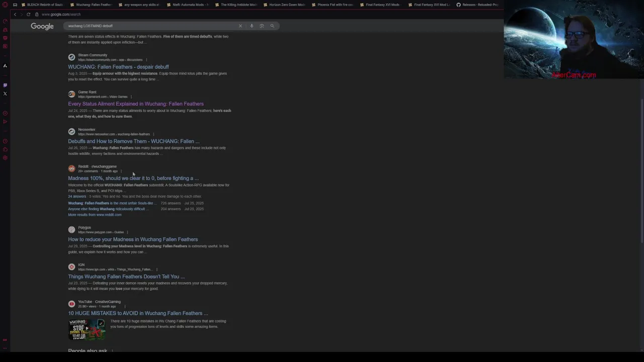Switch to BLEACH Rebirth of Souls tab

(x=42, y=5)
